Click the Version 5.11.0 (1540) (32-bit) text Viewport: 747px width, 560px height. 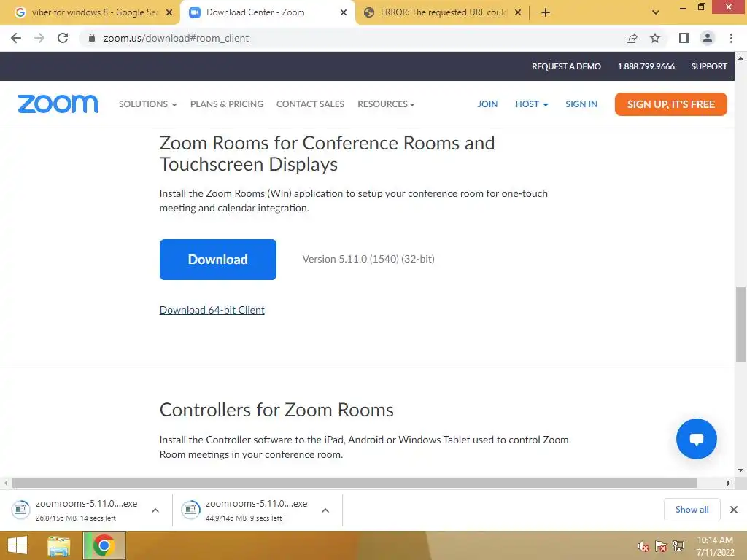pos(368,259)
